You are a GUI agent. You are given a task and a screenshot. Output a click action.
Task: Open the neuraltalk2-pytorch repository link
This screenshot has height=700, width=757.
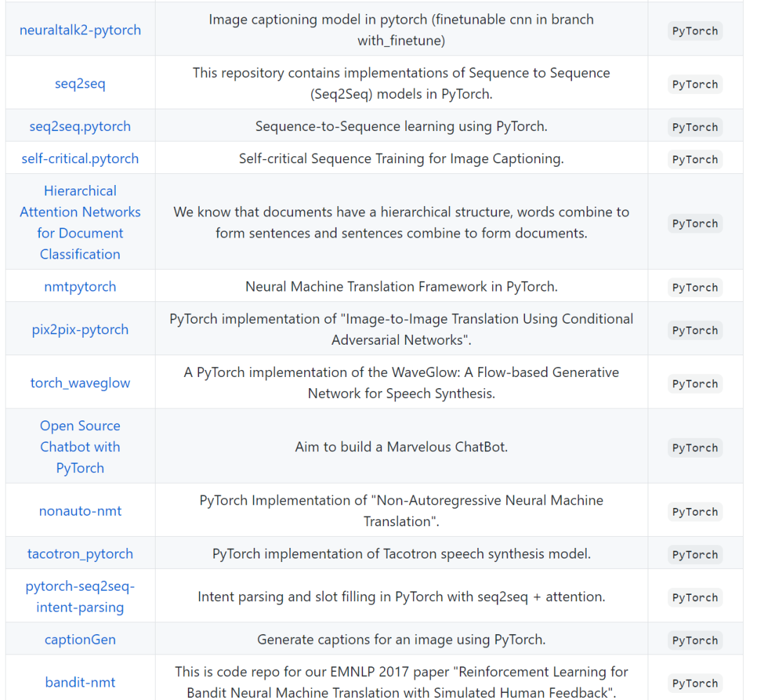click(80, 30)
